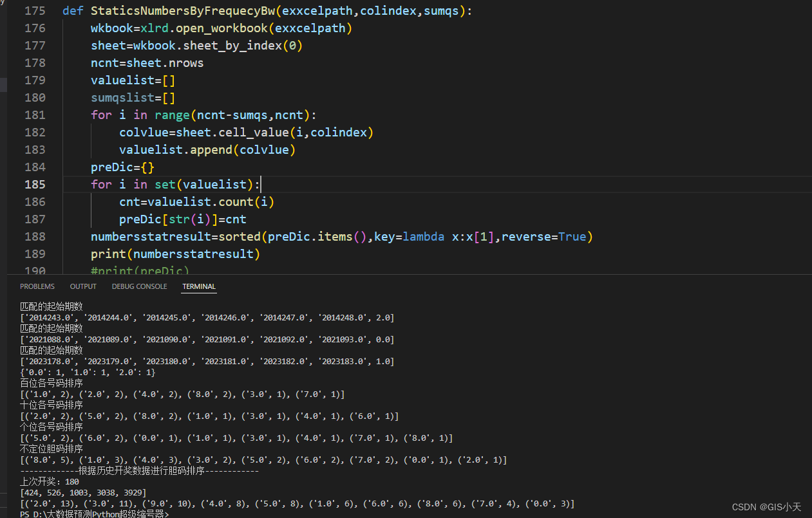Click the [424, 526, 1003, 3038, 3929] output
The height and width of the screenshot is (518, 812).
coord(83,493)
